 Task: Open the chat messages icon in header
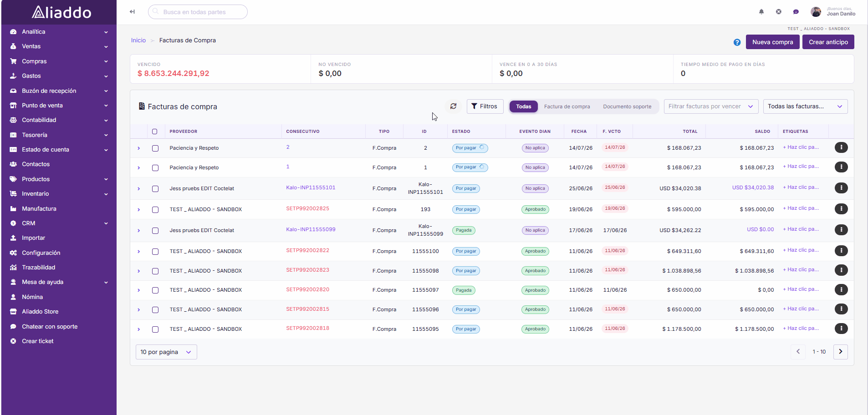[x=796, y=12]
